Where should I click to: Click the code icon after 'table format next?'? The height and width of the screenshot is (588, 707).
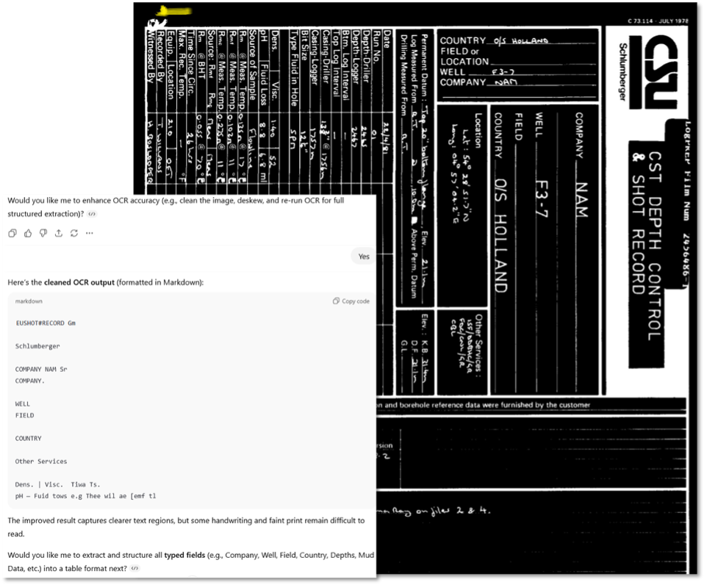point(134,568)
